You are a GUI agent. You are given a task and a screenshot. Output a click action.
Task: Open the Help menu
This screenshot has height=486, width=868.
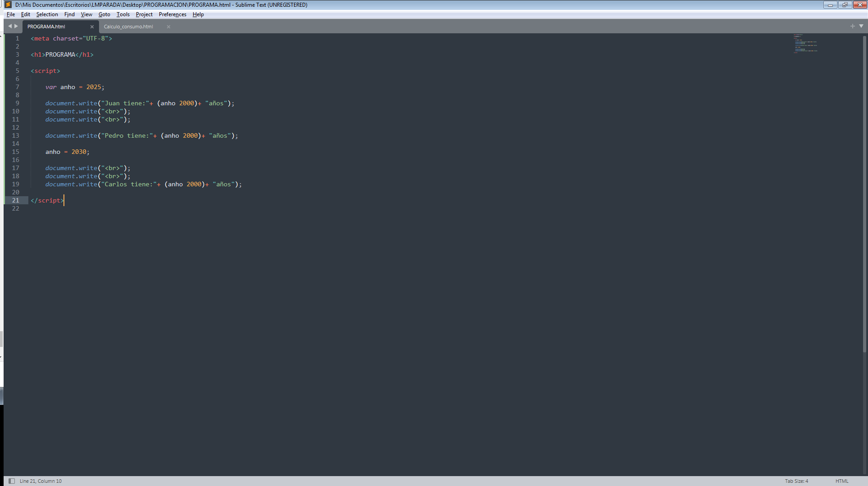tap(198, 14)
